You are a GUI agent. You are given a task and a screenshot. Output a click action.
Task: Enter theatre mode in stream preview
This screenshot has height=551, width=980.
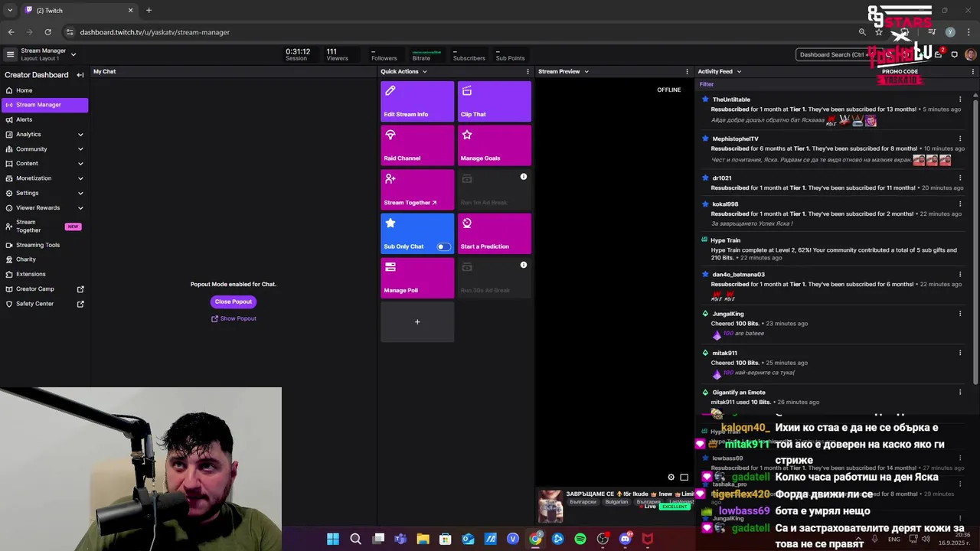(x=684, y=478)
